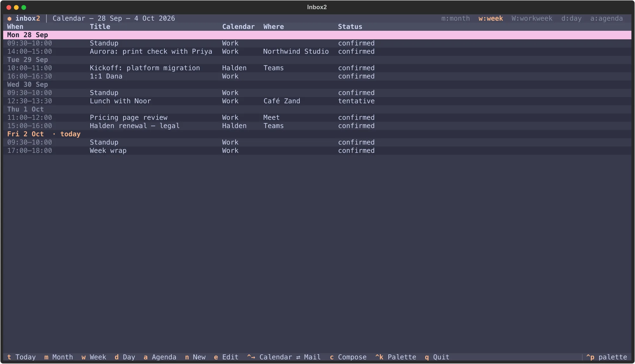
Task: Click Month shortcut in bottom bar
Action: tap(58, 357)
